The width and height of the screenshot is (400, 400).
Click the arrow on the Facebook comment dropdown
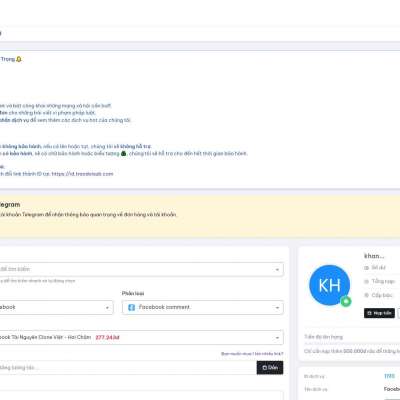(277, 308)
